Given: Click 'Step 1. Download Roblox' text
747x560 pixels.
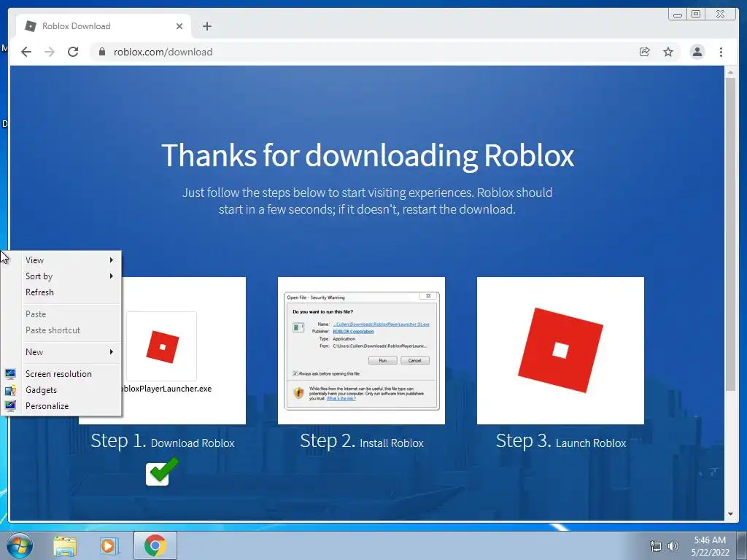Looking at the screenshot, I should 163,441.
